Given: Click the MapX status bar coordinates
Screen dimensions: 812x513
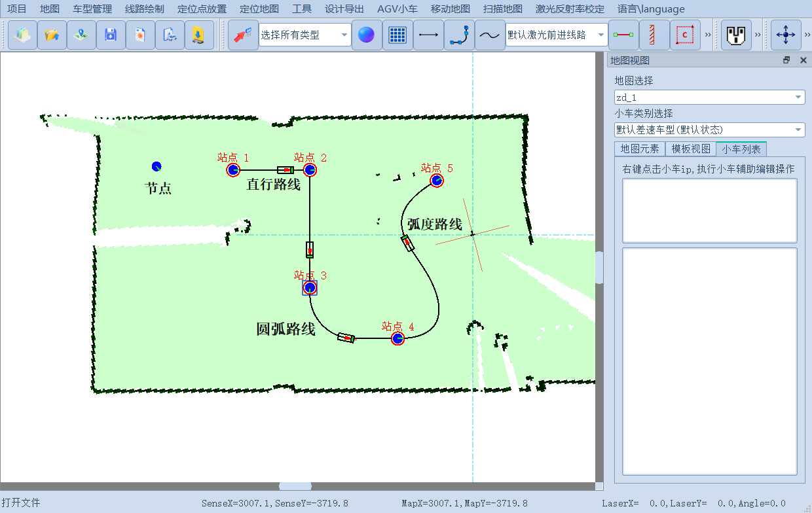Looking at the screenshot, I should tap(464, 503).
